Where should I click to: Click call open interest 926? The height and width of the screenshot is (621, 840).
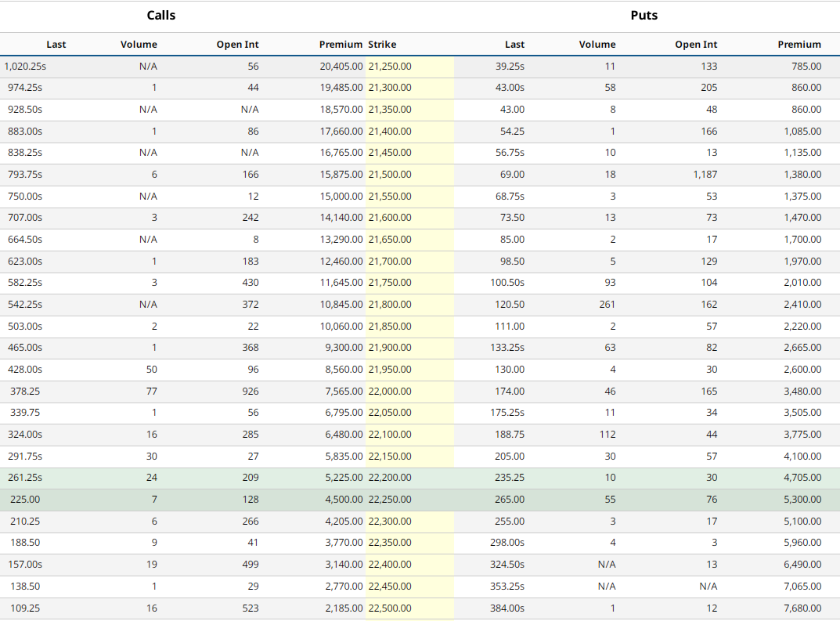[251, 391]
